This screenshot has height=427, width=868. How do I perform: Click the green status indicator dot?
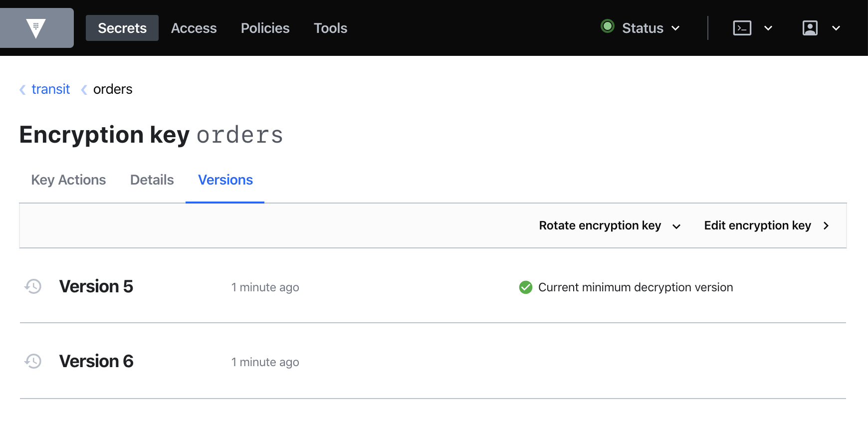(x=607, y=27)
